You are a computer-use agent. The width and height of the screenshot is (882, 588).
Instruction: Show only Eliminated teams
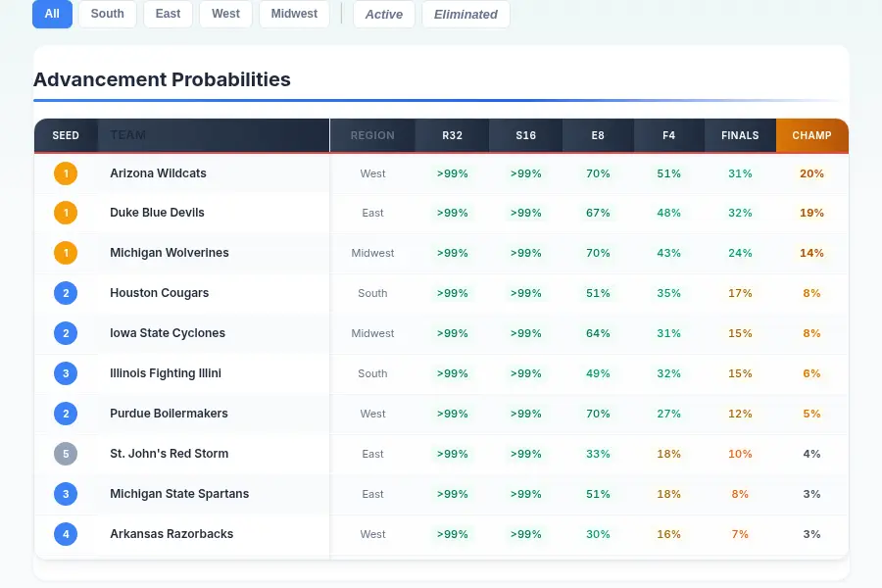pos(465,14)
